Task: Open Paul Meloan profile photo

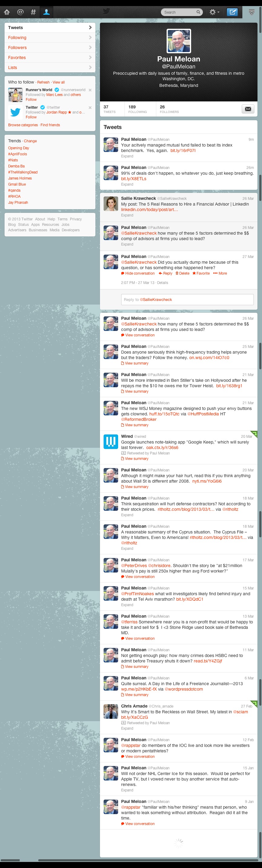Action: point(179,41)
